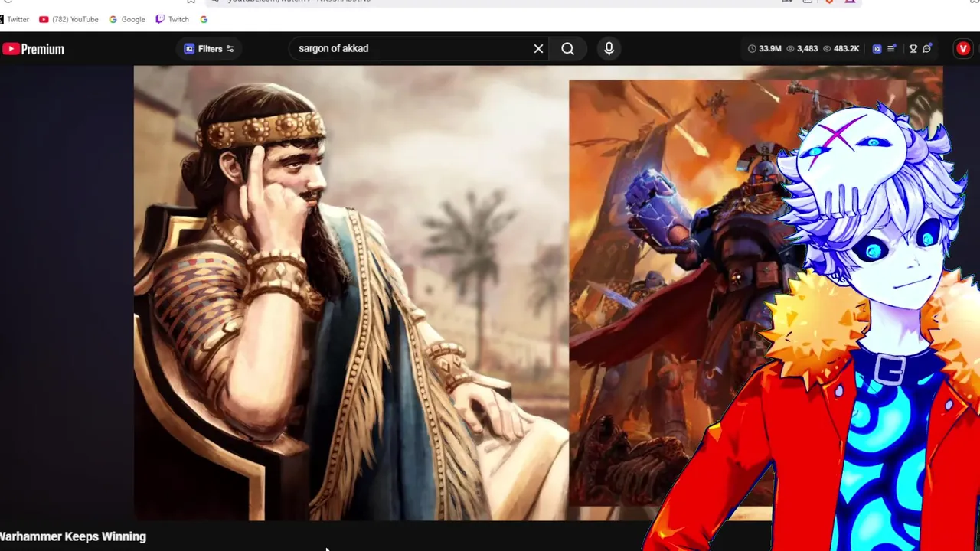This screenshot has width=980, height=551.
Task: Go to YouTube Premium home logo
Action: [x=33, y=49]
